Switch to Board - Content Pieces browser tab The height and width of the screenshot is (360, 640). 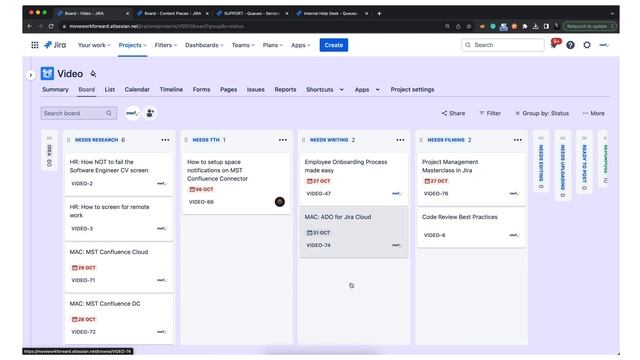(x=173, y=13)
